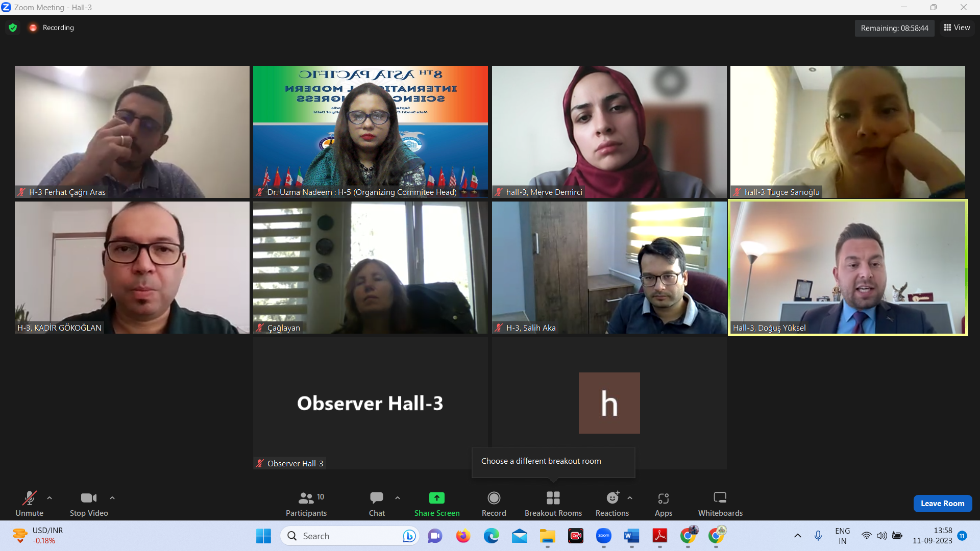Open the View layout menu
Viewport: 980px width, 551px height.
tap(957, 28)
